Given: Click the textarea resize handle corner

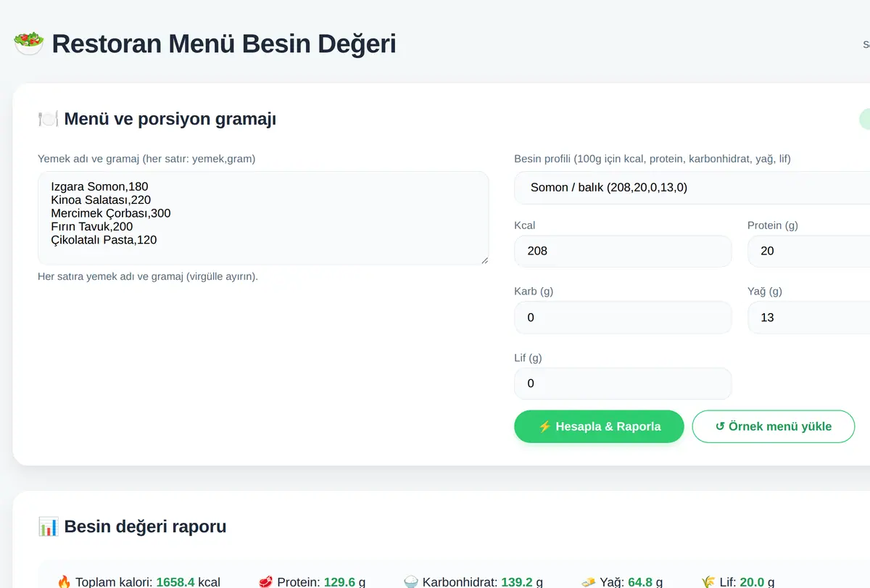Looking at the screenshot, I should coord(484,260).
